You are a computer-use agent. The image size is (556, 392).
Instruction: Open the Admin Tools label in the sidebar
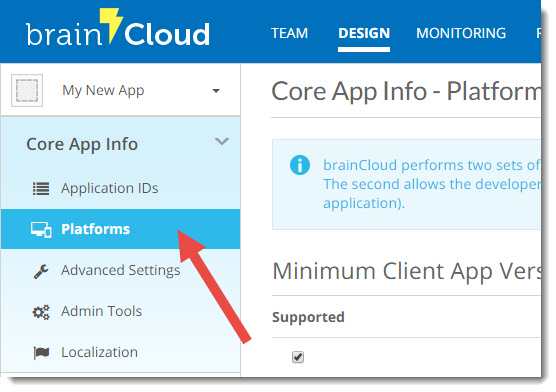pyautogui.click(x=101, y=311)
